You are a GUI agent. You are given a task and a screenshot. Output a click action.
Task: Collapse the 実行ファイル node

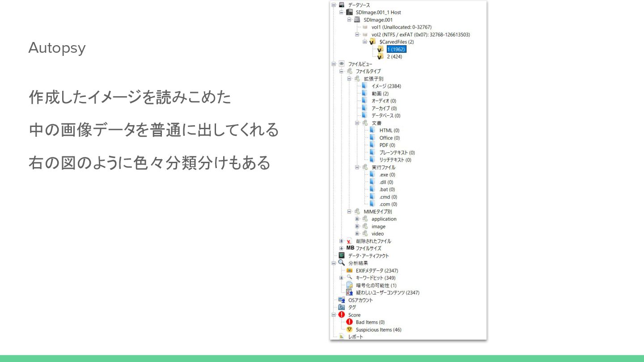tap(357, 167)
